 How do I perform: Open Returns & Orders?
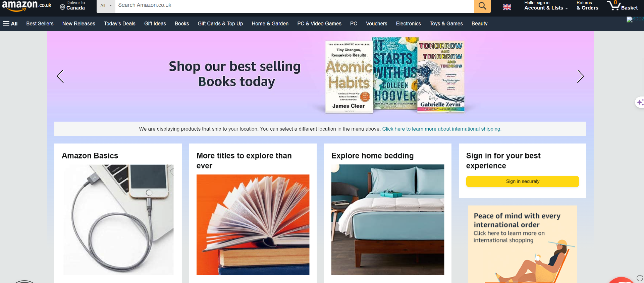tap(587, 6)
